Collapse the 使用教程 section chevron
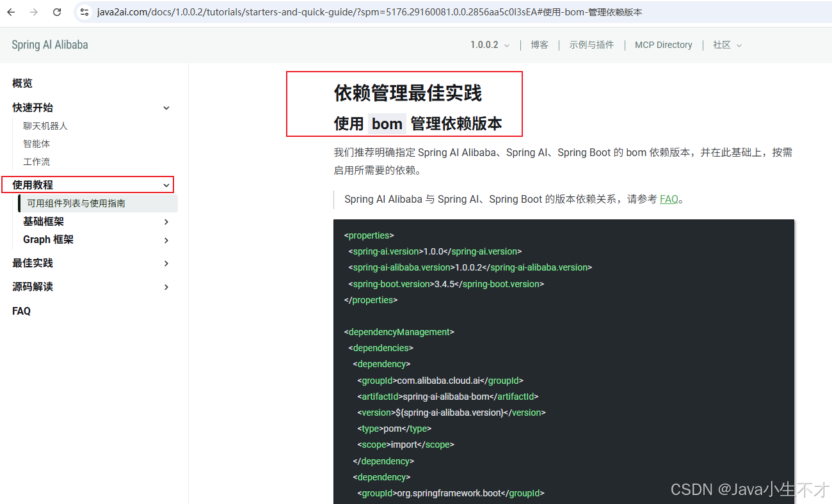 click(166, 185)
